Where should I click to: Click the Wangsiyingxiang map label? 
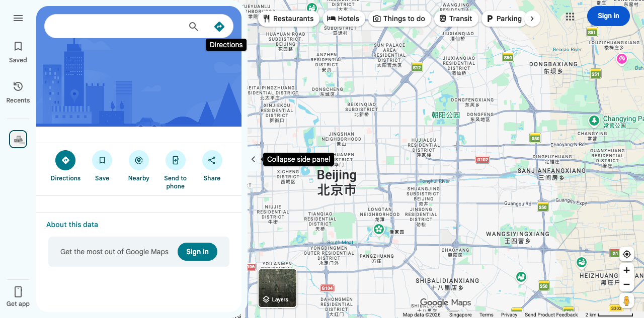point(518,237)
